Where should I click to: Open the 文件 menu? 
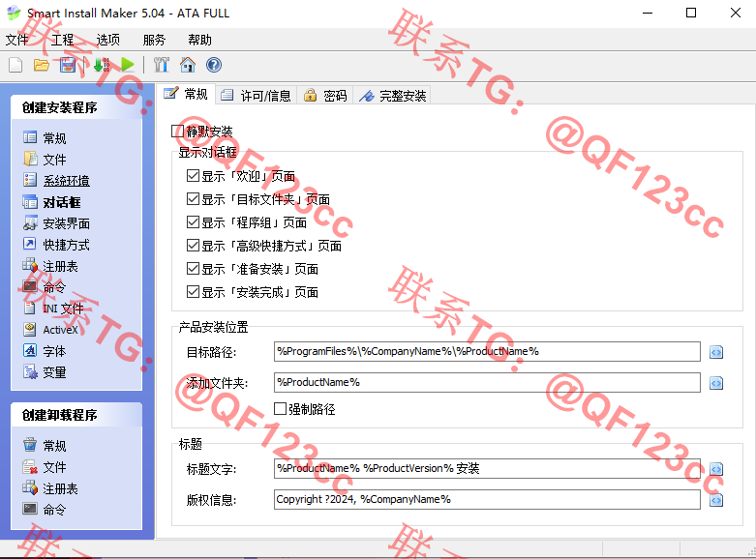coord(16,40)
